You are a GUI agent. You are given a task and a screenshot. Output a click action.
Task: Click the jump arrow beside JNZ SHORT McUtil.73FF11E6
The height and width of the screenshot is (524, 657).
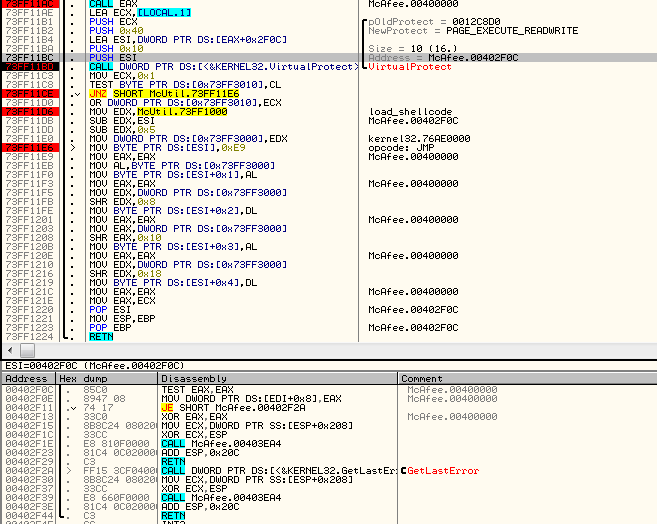(79, 93)
